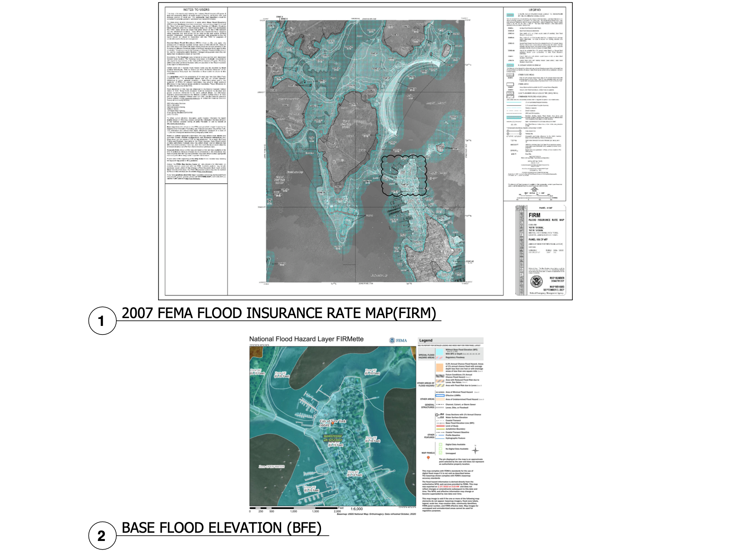Click the orange 0.2% Annual Chance swatch
Image resolution: width=746 pixels, height=560 pixels.
[439, 368]
